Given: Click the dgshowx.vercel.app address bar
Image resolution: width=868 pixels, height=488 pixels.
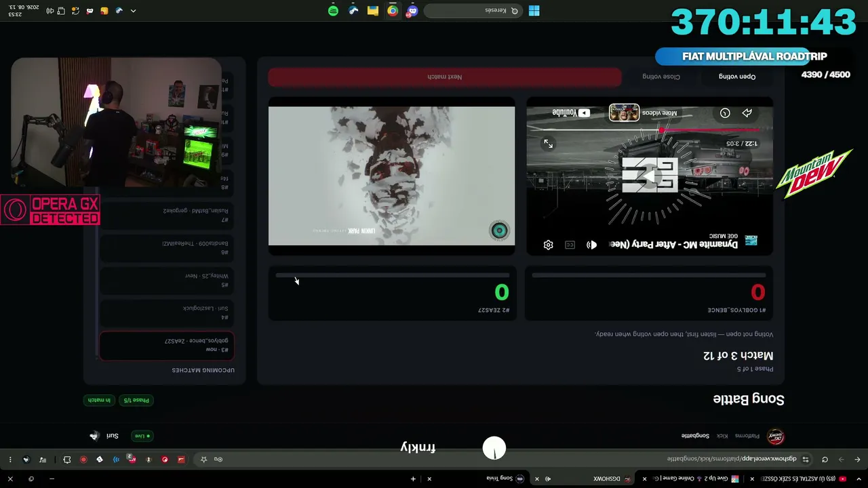Looking at the screenshot, I should tap(732, 460).
